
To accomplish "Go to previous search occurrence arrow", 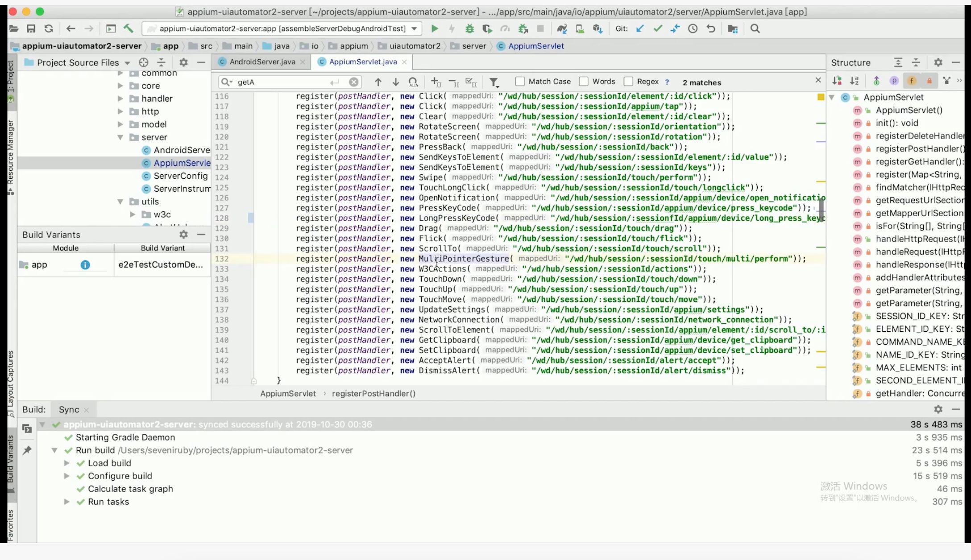I will pyautogui.click(x=378, y=82).
